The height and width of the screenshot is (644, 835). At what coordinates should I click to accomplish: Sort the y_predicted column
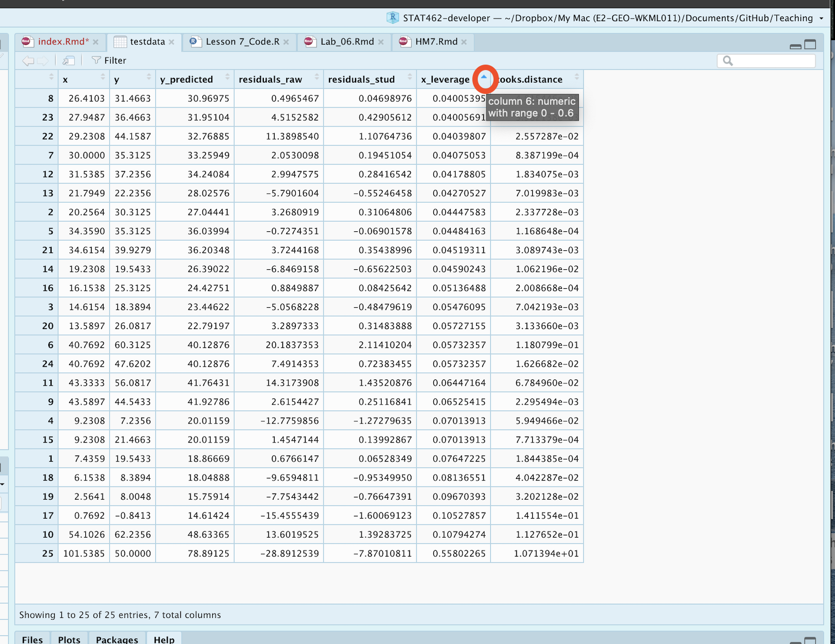tap(227, 77)
